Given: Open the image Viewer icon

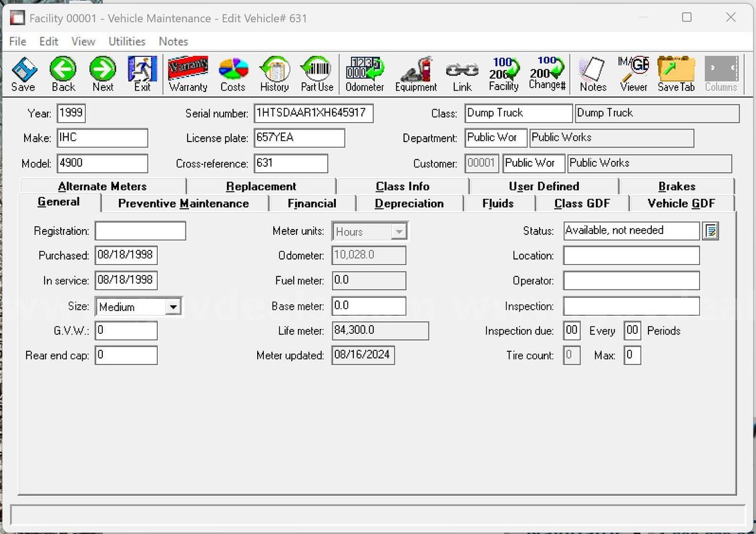Looking at the screenshot, I should point(634,73).
